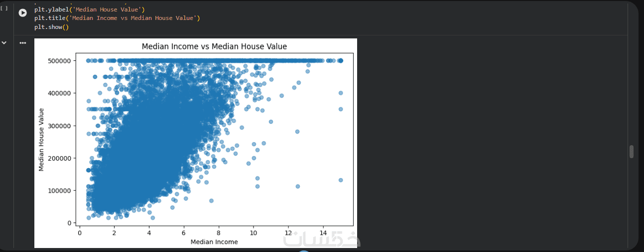Click the plt.show() code line
Screen dimensions: 644x252
[x=51, y=27]
